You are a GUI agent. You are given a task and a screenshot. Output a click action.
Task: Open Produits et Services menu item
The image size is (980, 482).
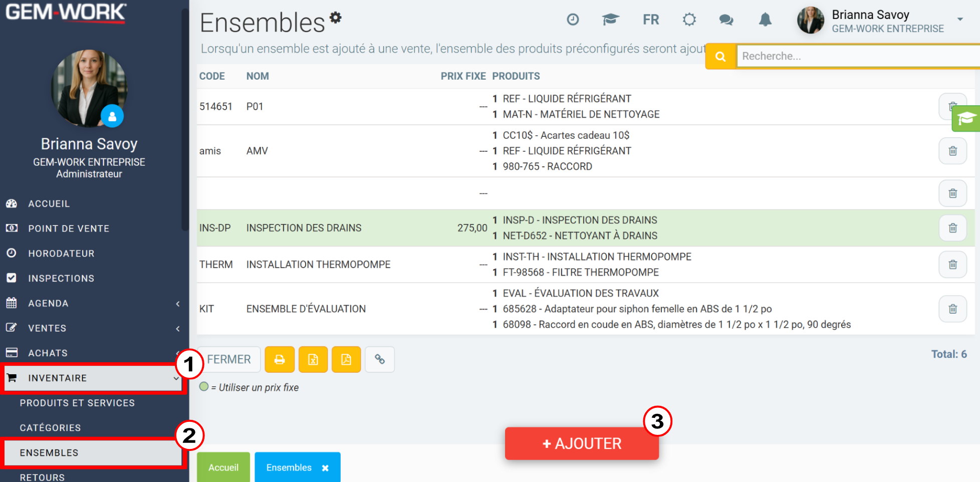tap(77, 403)
